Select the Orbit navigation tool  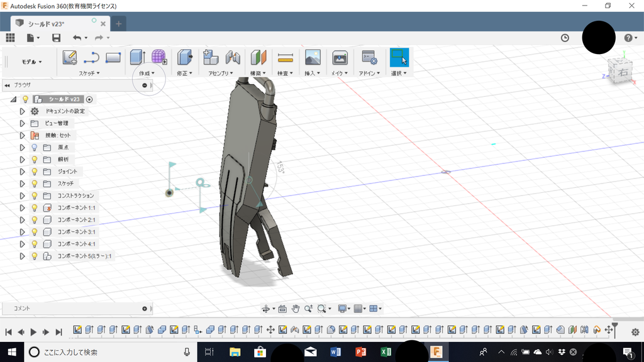[x=266, y=309]
